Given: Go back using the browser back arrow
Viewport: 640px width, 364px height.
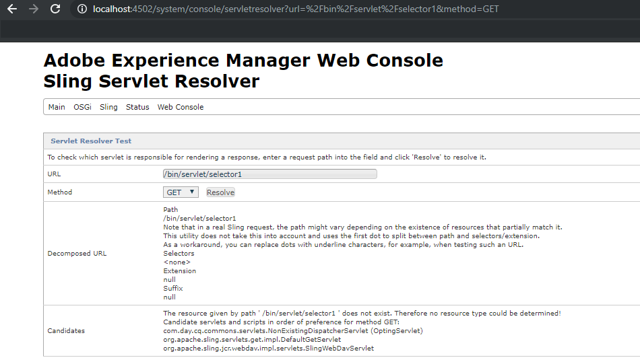Looking at the screenshot, I should click(12, 9).
